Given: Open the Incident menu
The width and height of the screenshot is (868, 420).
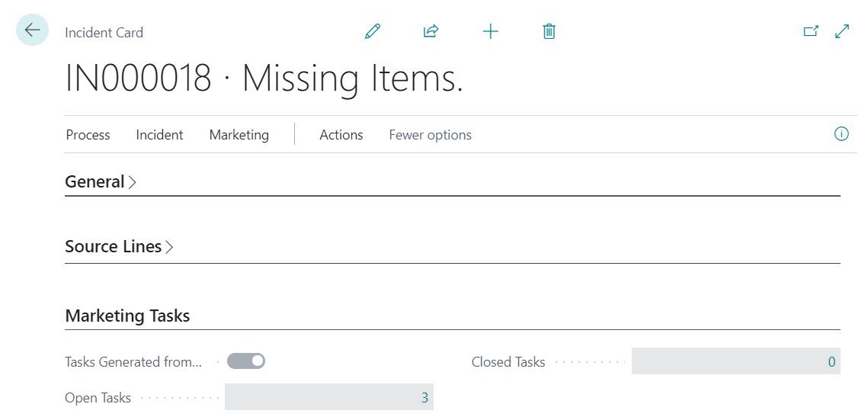Looking at the screenshot, I should pyautogui.click(x=159, y=135).
